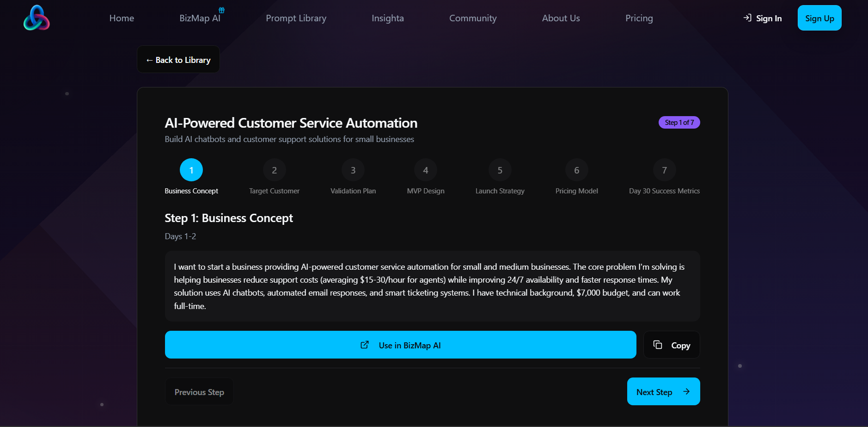Click the back arrow in Back to Library
868x427 pixels.
[x=149, y=60]
